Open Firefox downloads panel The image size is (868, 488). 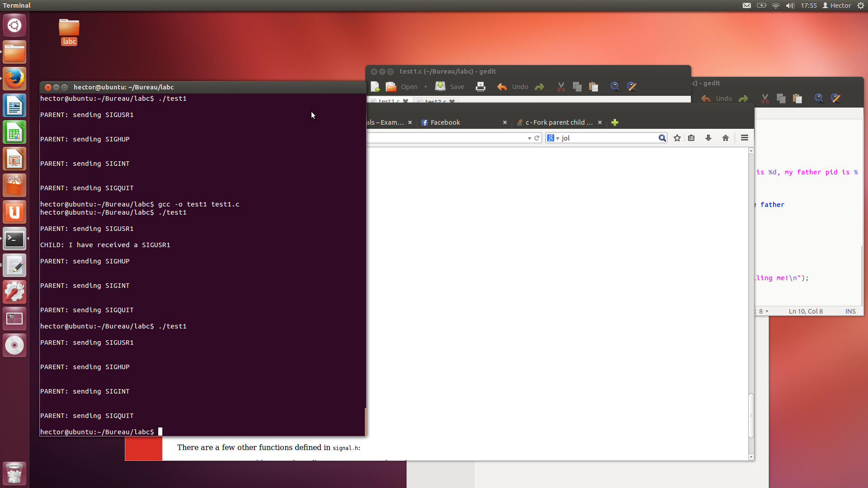[x=708, y=138]
